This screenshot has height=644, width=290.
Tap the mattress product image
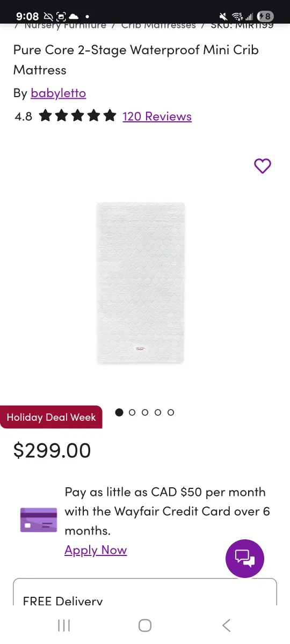coord(141,283)
